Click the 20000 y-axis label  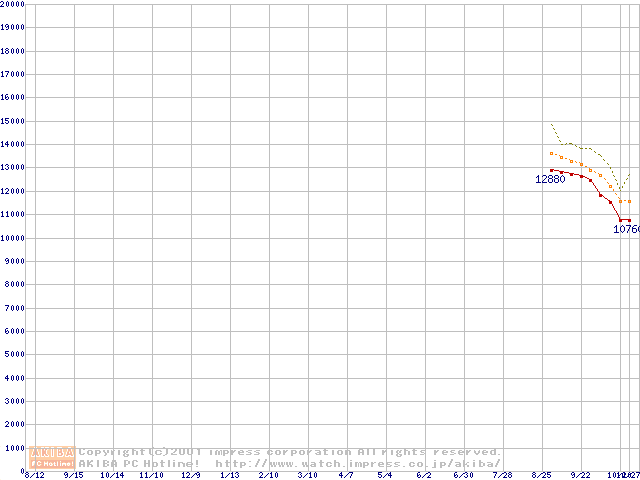13,4
